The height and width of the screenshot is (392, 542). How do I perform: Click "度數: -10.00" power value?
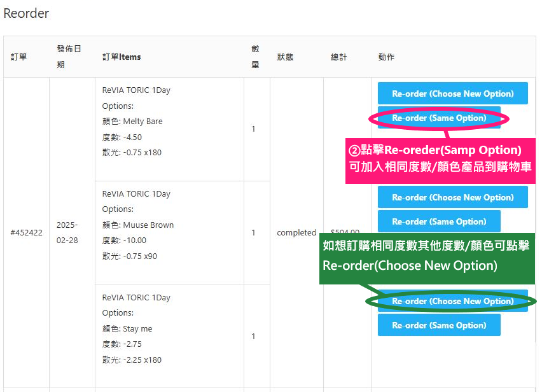pyautogui.click(x=124, y=241)
